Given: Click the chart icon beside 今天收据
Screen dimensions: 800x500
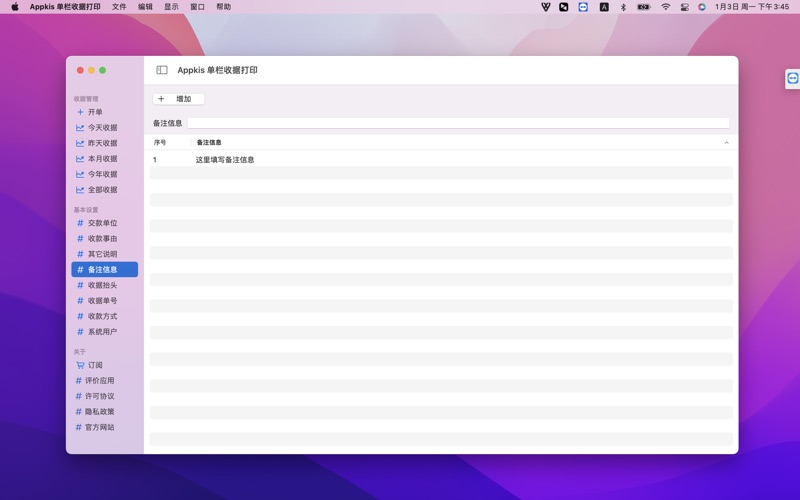Looking at the screenshot, I should (80, 128).
